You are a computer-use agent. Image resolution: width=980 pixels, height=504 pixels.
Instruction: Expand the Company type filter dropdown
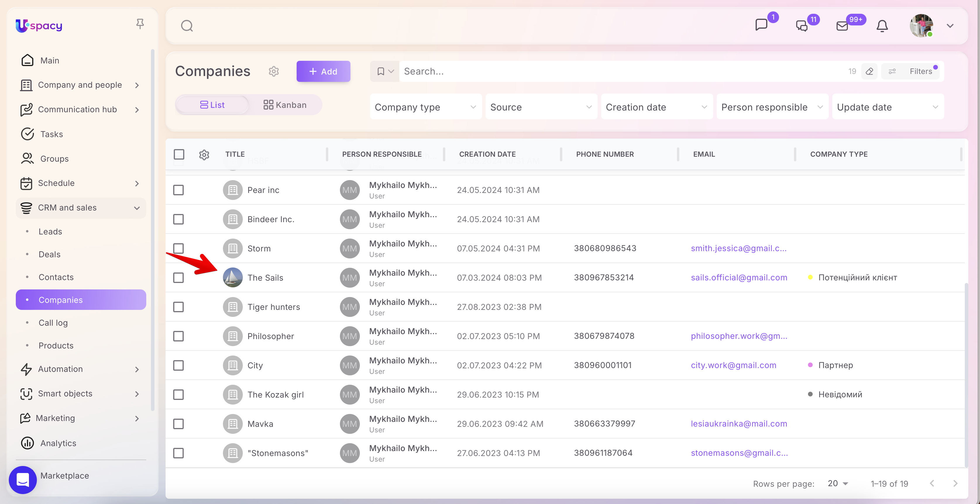[x=425, y=107]
